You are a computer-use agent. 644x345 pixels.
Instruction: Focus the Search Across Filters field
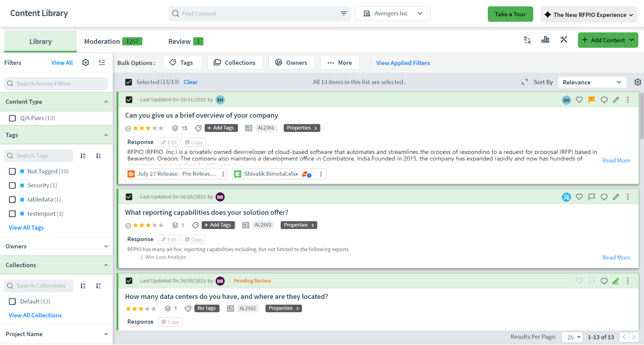(x=56, y=84)
